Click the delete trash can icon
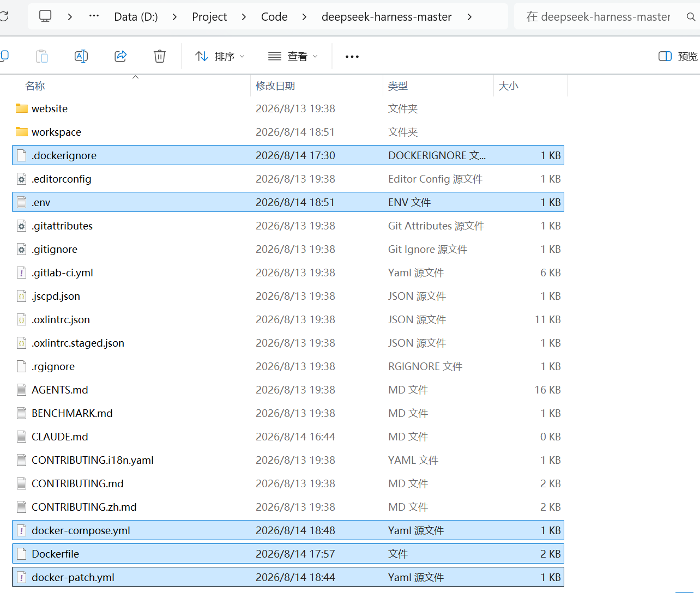This screenshot has height=593, width=700. point(160,56)
